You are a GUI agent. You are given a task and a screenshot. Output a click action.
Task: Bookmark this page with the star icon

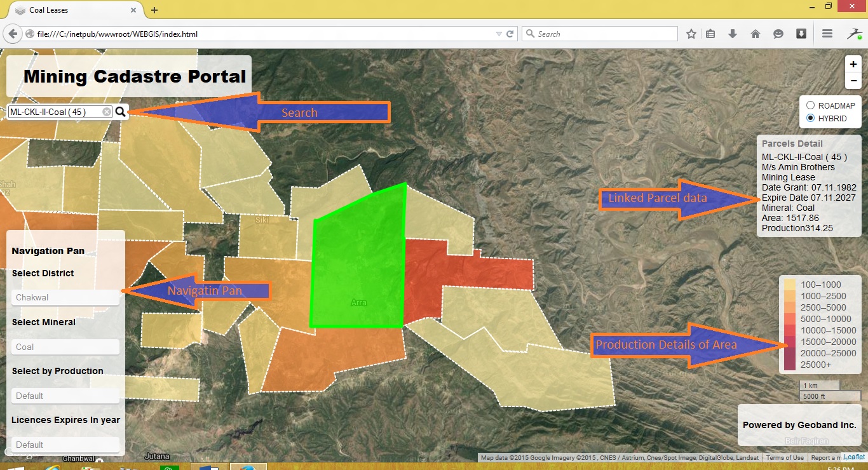[x=691, y=34]
